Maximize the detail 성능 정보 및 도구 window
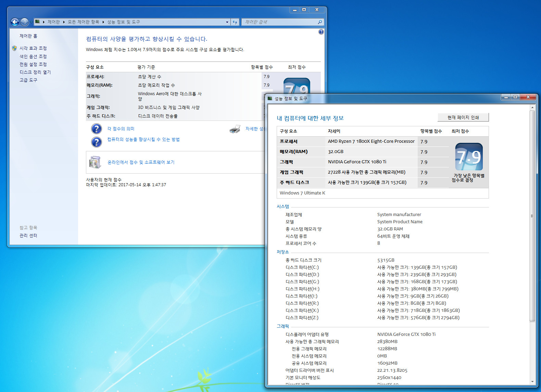541x392 pixels. [x=515, y=97]
